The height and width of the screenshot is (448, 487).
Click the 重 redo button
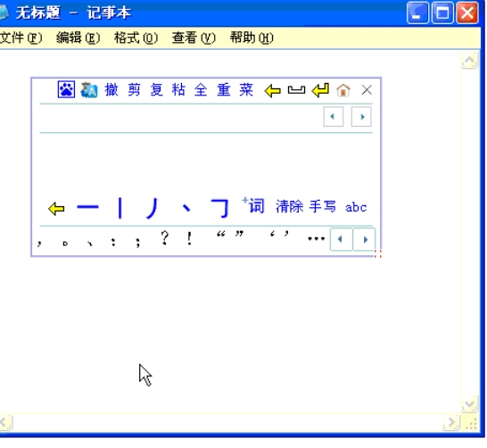click(224, 90)
